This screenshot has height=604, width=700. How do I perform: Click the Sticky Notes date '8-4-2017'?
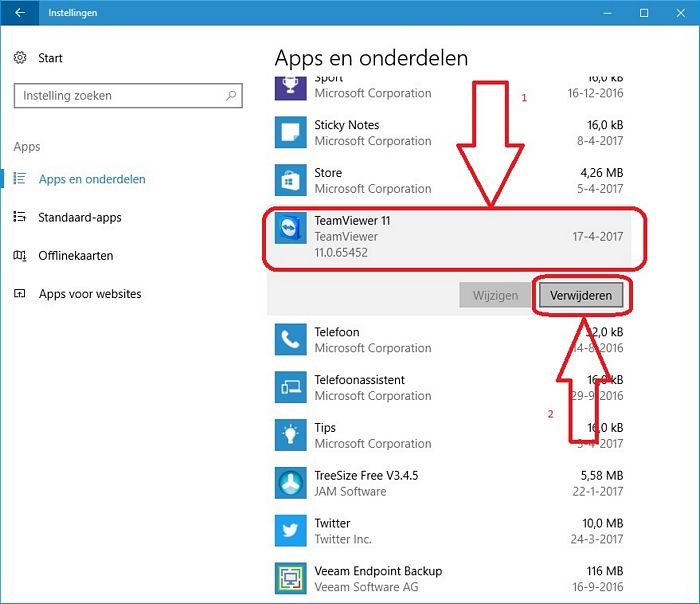coord(600,141)
